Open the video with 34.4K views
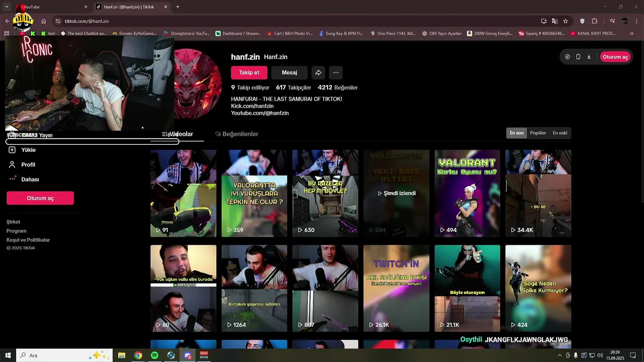The image size is (644, 362). 538,193
